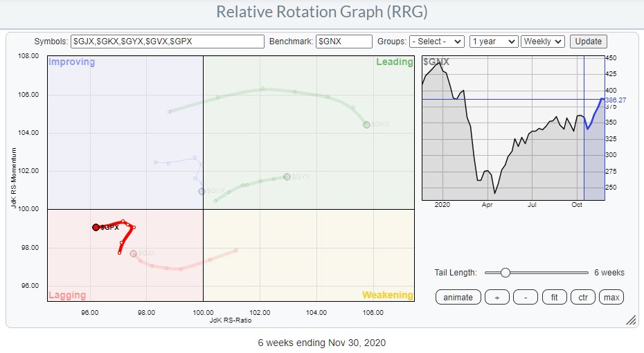Click the Update button

(x=589, y=42)
